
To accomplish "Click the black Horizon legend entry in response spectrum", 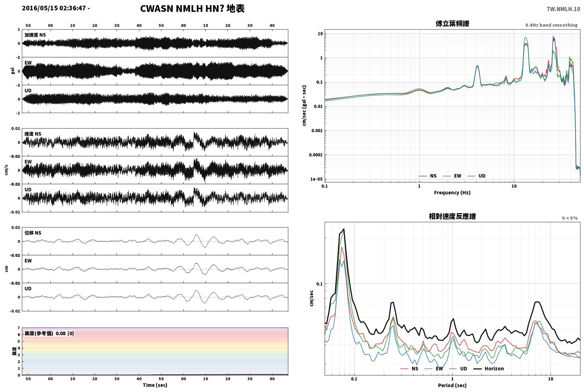I will (x=488, y=368).
